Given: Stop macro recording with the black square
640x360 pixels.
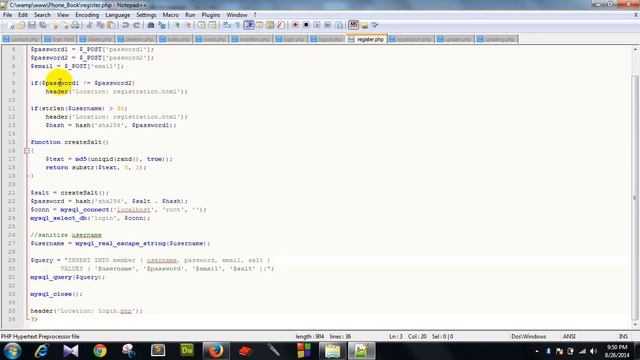Looking at the screenshot, I should click(x=306, y=25).
